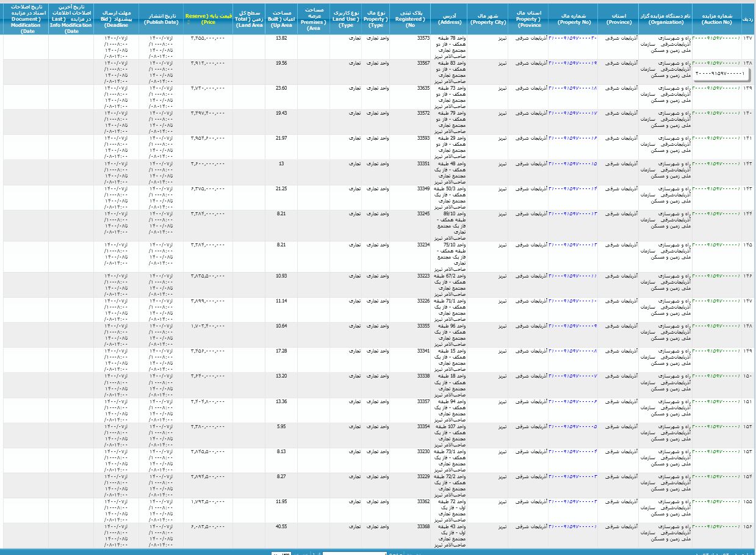Open property number link for plate 33573
The height and width of the screenshot is (555, 756).
(573, 38)
